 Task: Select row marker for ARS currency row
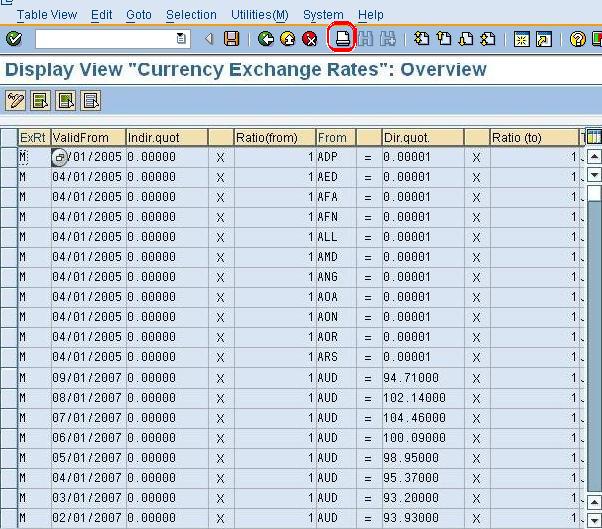(9, 357)
